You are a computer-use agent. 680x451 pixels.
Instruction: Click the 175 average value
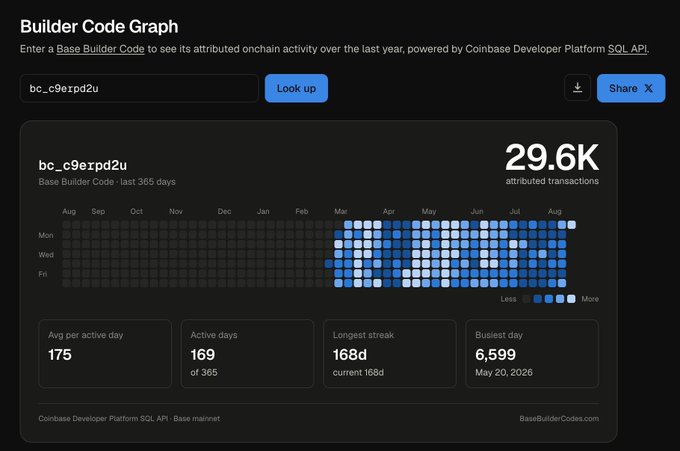[x=60, y=355]
